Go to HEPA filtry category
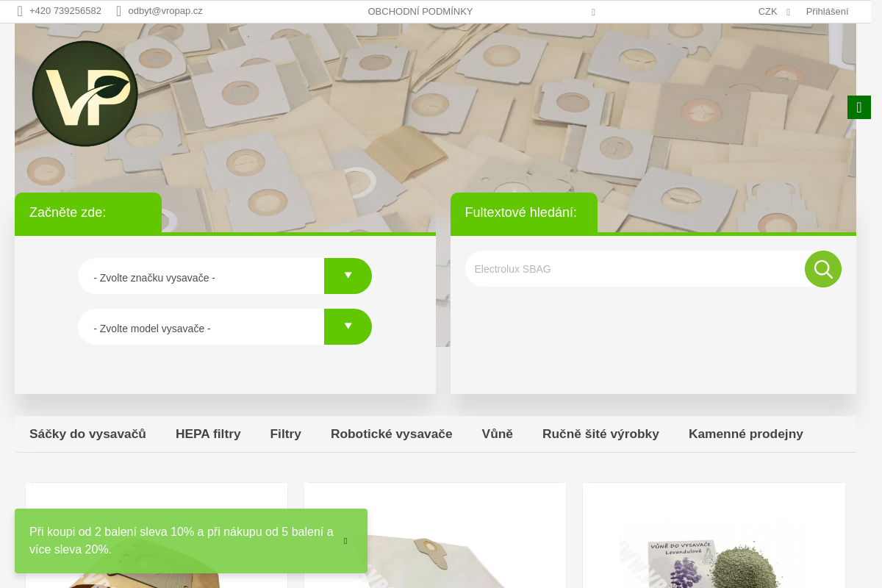Screen dimensions: 882x588 tap(208, 434)
